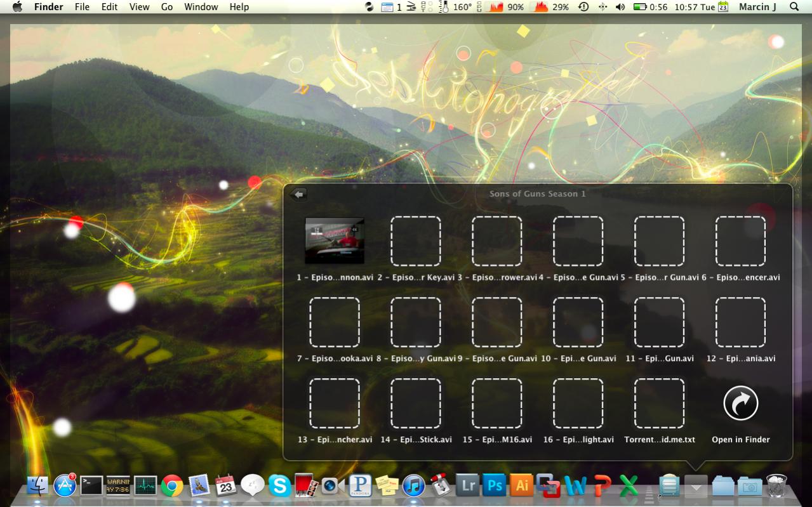This screenshot has height=507, width=812.
Task: Open file 13 - Epi...ncher.avi
Action: (x=335, y=403)
